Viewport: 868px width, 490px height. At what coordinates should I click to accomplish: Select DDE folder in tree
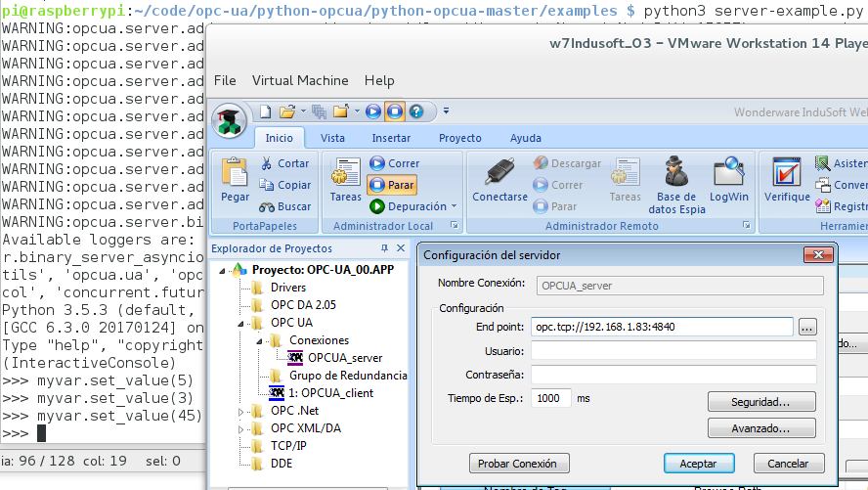click(x=282, y=464)
